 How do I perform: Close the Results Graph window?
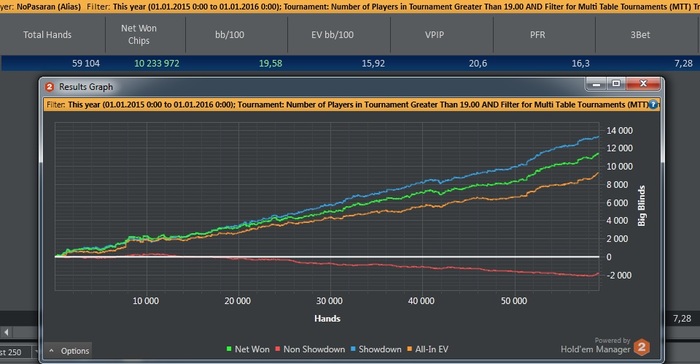[643, 84]
